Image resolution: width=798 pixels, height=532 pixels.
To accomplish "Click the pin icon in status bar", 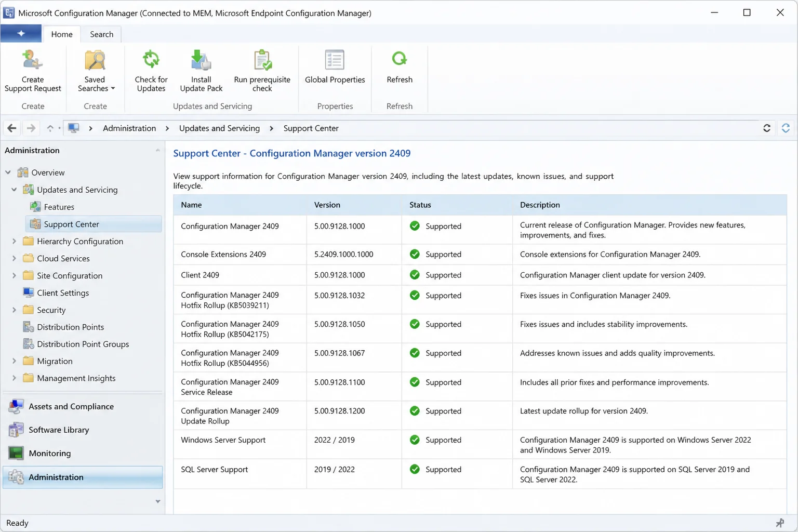I will 780,523.
